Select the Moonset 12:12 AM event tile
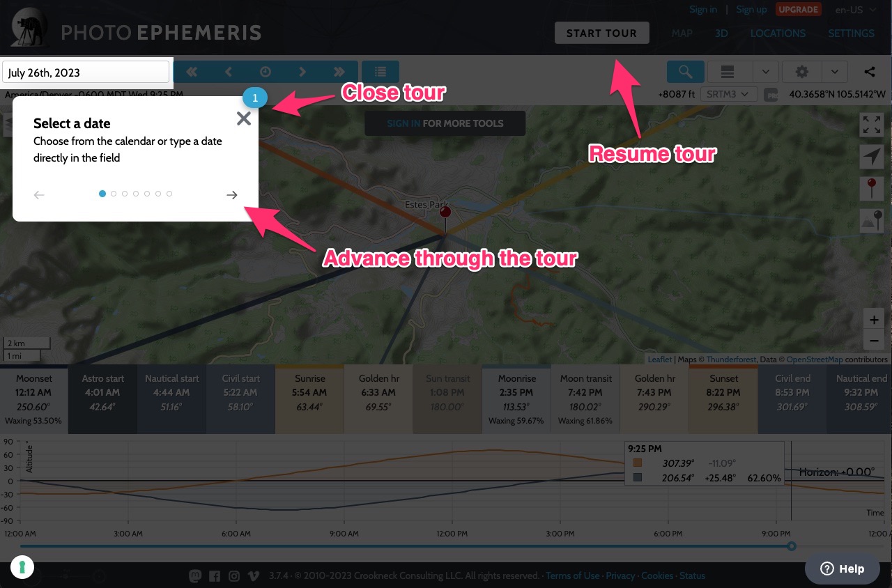Viewport: 892px width, 588px height. pyautogui.click(x=34, y=399)
